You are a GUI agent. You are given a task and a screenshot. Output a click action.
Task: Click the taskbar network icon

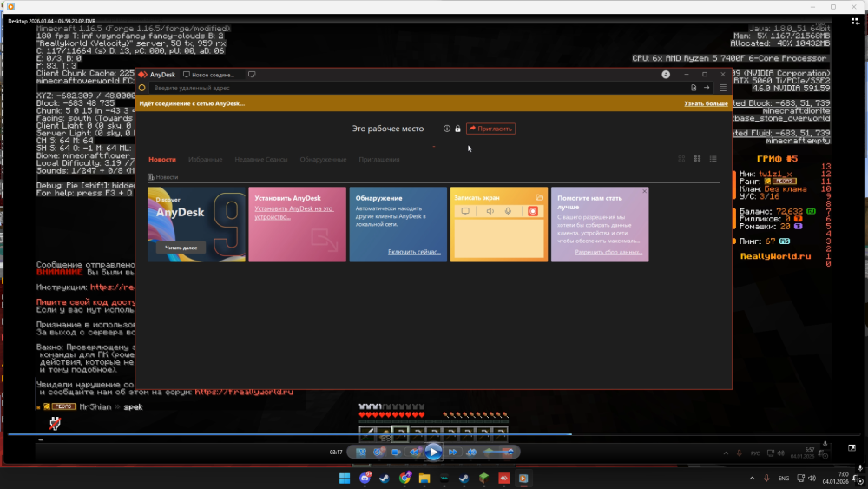[x=800, y=478]
